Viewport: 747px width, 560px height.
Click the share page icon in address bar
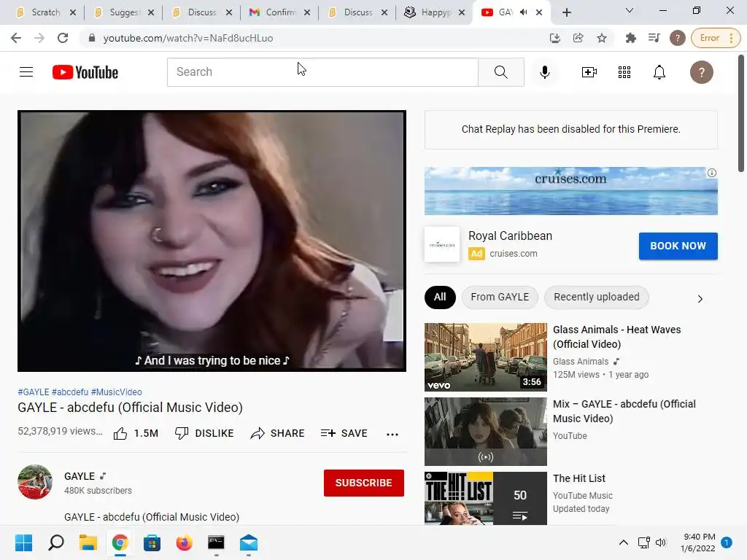578,38
